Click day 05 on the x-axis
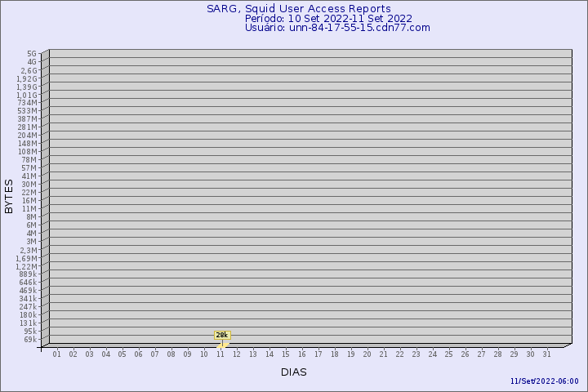The image size is (588, 392). [x=122, y=354]
